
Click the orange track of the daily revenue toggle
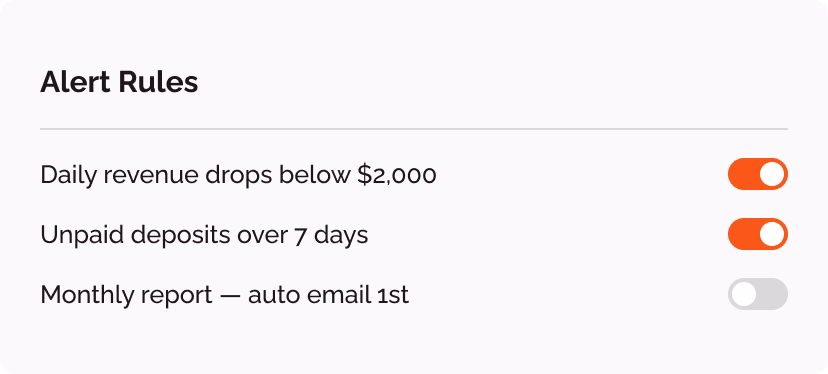[x=742, y=174]
